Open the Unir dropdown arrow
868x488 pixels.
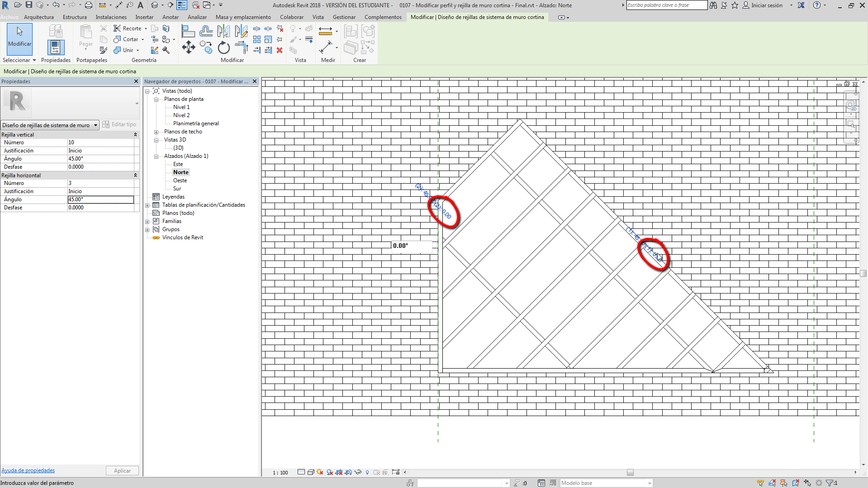pyautogui.click(x=138, y=50)
